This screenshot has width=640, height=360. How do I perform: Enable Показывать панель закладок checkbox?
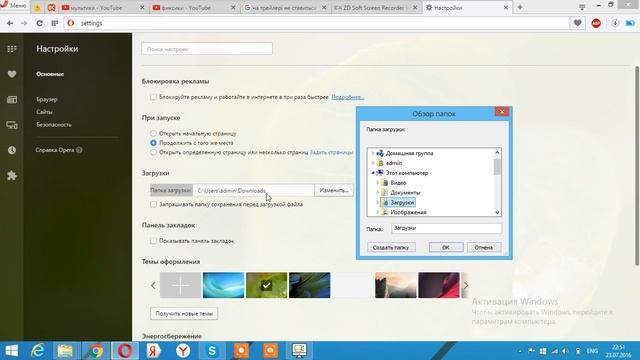point(153,241)
